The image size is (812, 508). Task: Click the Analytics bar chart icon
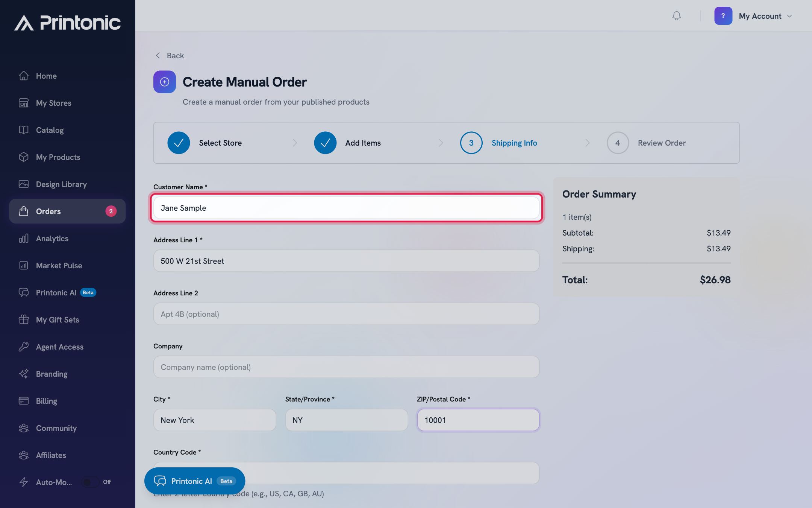24,238
